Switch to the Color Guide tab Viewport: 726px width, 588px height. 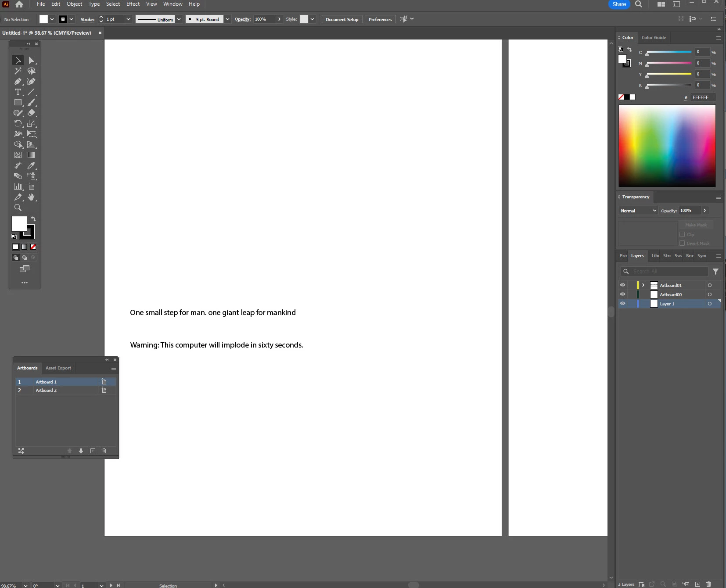(x=654, y=38)
